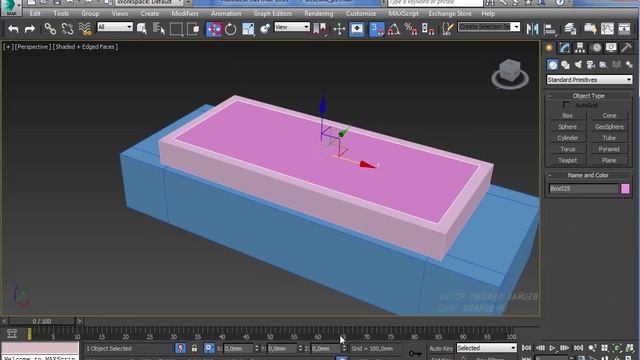This screenshot has height=360, width=640.
Task: Create a GeoSphere primitive
Action: tap(609, 127)
